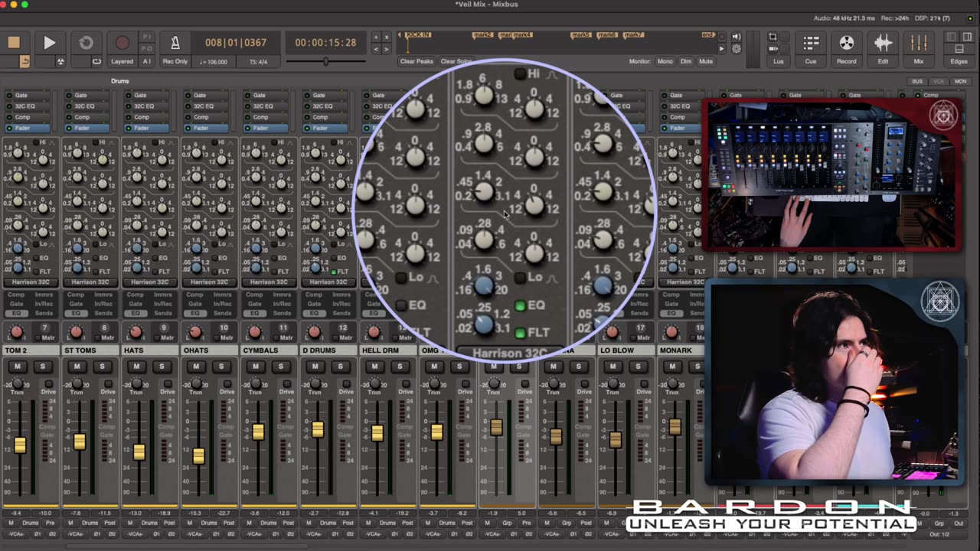
Task: Toggle the FLT filter in magnified strip
Action: pyautogui.click(x=521, y=333)
